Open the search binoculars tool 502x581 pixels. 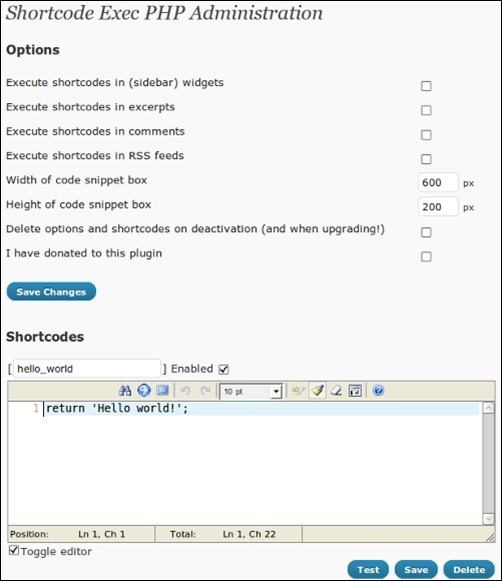click(x=125, y=391)
